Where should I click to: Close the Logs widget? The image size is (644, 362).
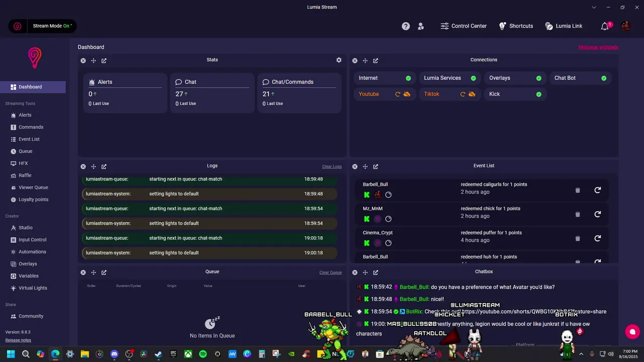click(x=83, y=166)
